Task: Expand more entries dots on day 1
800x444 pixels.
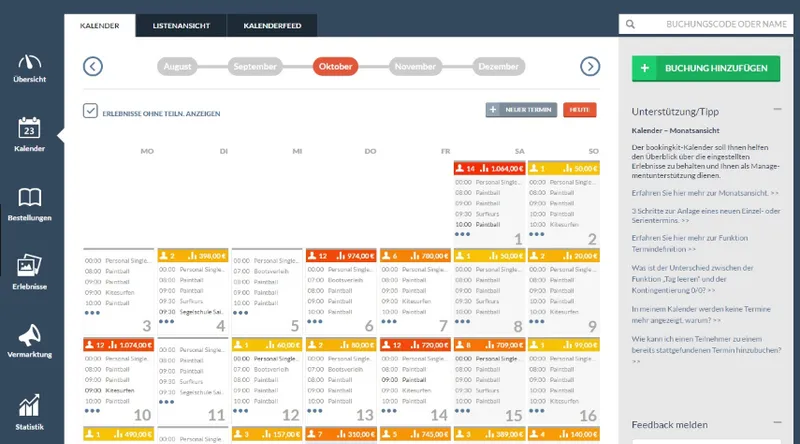Action: pos(462,234)
